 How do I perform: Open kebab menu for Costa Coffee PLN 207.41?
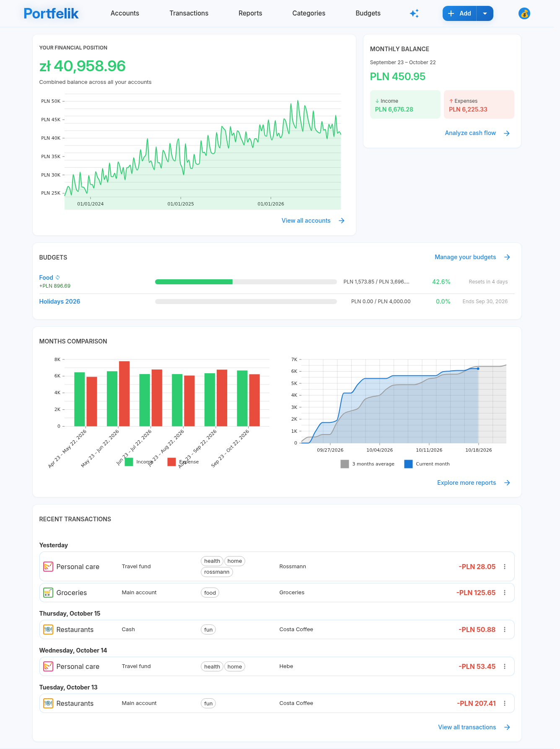pyautogui.click(x=505, y=703)
